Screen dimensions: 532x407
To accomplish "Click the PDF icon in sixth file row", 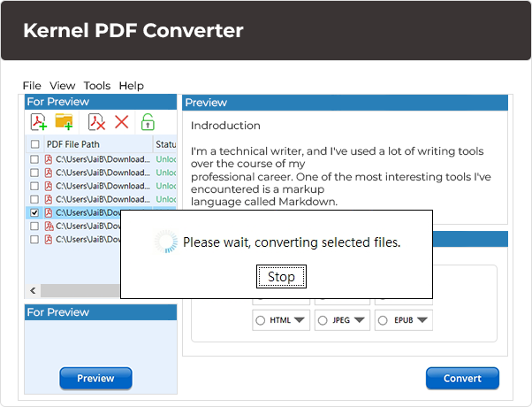I will [49, 227].
